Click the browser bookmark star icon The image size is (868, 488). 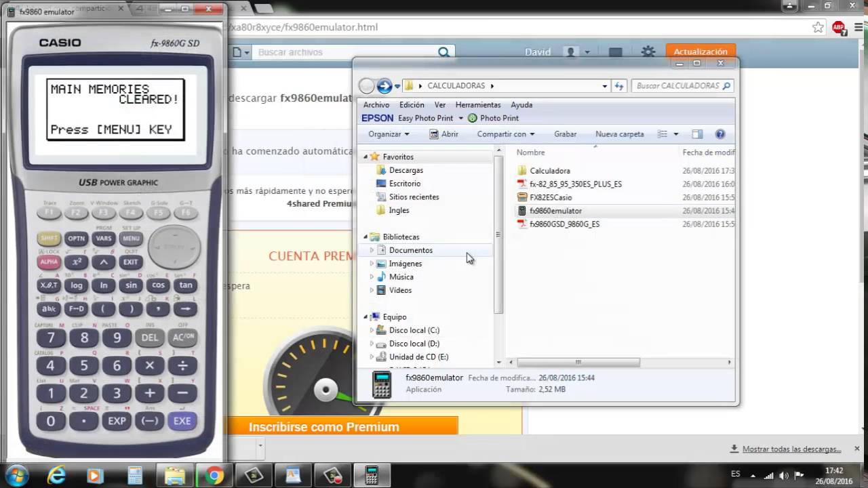point(818,27)
